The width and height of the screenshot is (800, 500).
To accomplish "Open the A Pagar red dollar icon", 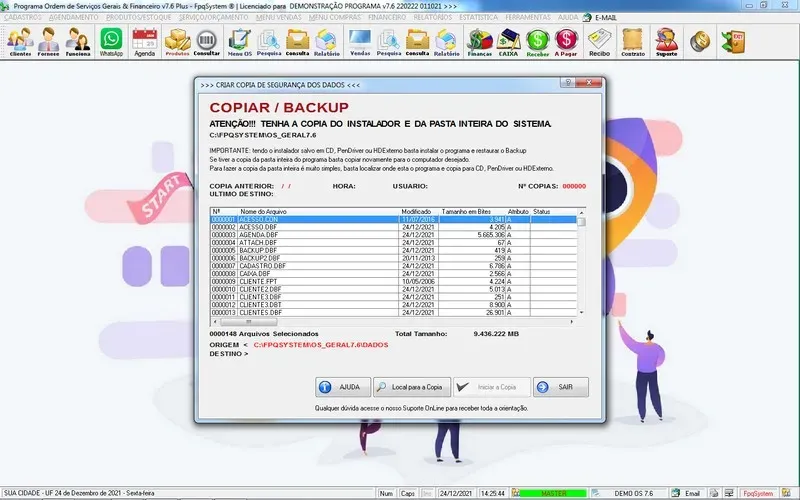I will [567, 42].
